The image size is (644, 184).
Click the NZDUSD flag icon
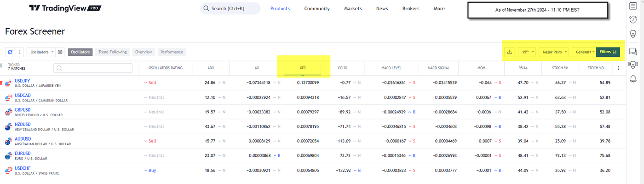pos(8,127)
